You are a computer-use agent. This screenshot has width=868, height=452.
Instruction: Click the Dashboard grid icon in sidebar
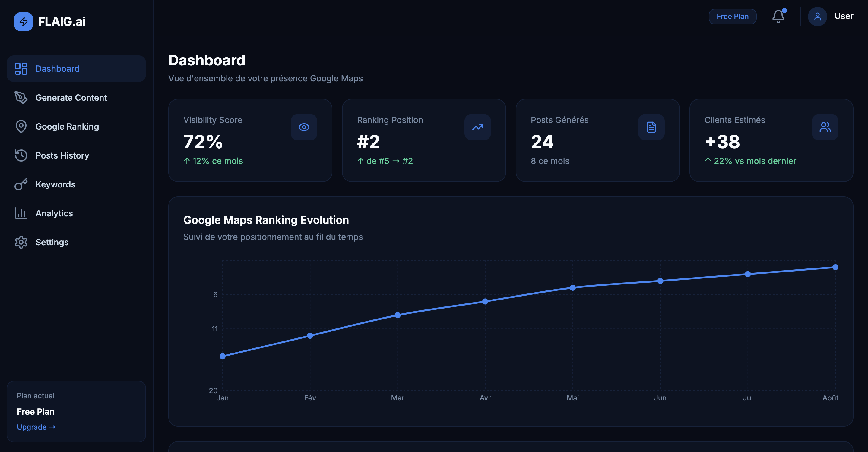click(21, 69)
